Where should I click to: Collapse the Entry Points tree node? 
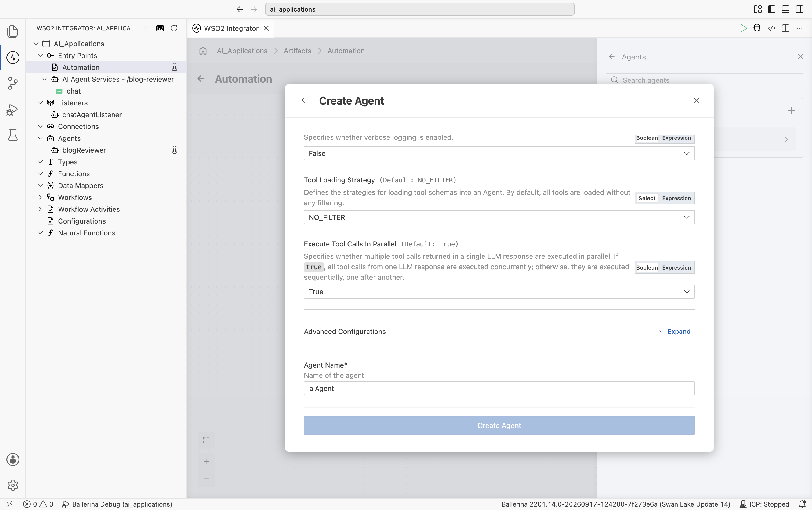(40, 55)
